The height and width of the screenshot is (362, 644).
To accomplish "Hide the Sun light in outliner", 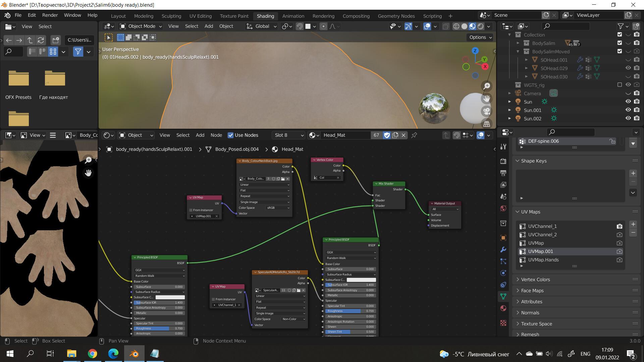I will click(628, 102).
